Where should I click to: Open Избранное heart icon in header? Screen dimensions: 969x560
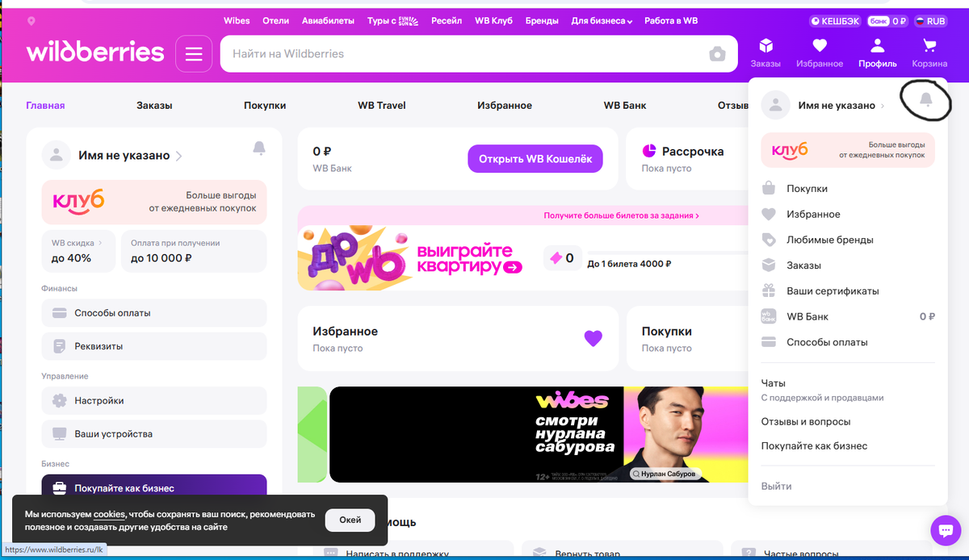pos(820,53)
